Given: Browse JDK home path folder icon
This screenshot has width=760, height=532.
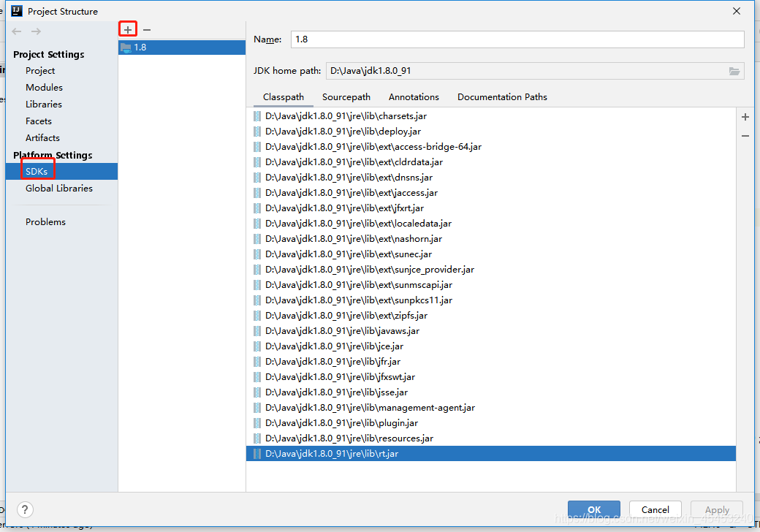Looking at the screenshot, I should click(x=734, y=71).
